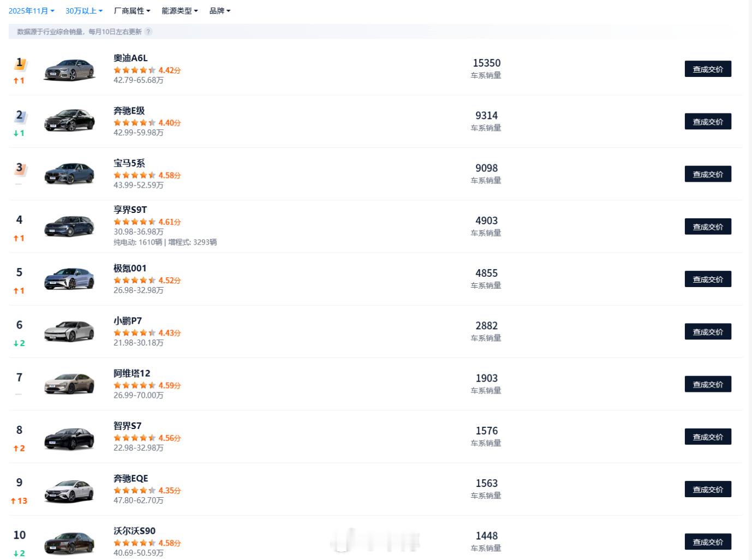Image resolution: width=752 pixels, height=560 pixels.
Task: Open the 厂商属性 filter dropdown
Action: pos(132,11)
